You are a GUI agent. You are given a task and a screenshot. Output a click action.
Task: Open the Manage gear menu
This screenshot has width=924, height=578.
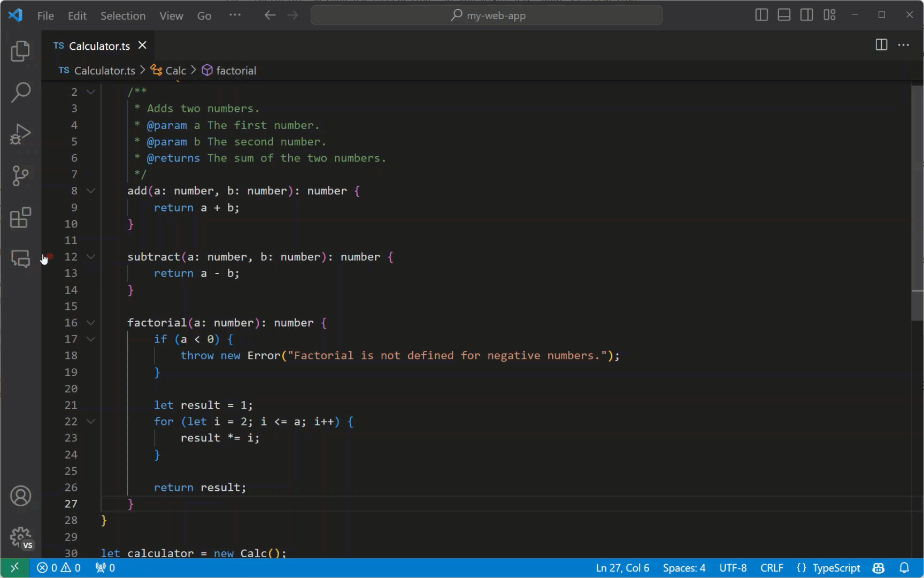coord(20,537)
